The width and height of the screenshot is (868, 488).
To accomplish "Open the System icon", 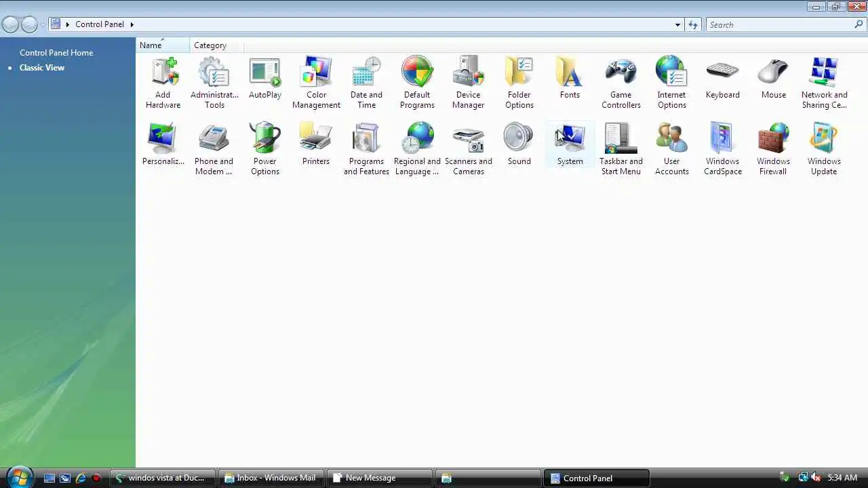I will 570,144.
